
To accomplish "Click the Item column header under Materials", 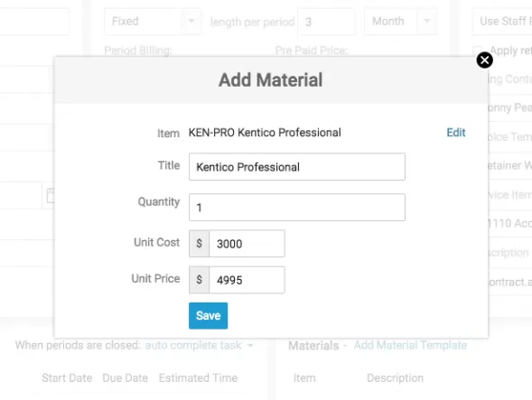I will coord(304,378).
